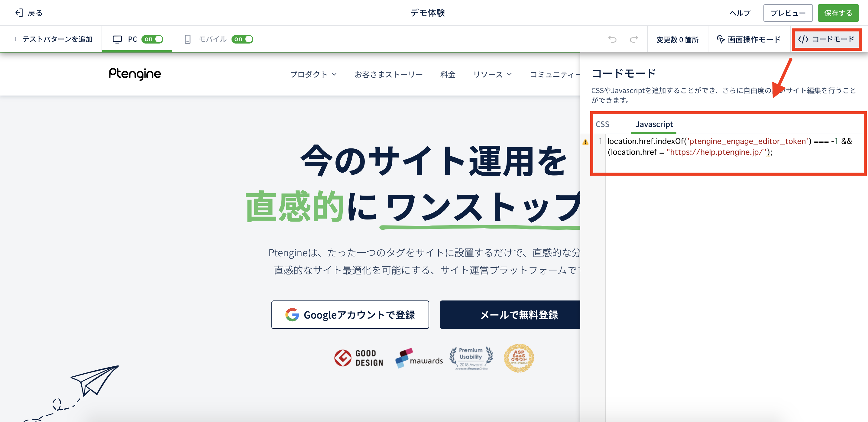Switch to the Javascript tab
The width and height of the screenshot is (868, 422).
point(654,124)
